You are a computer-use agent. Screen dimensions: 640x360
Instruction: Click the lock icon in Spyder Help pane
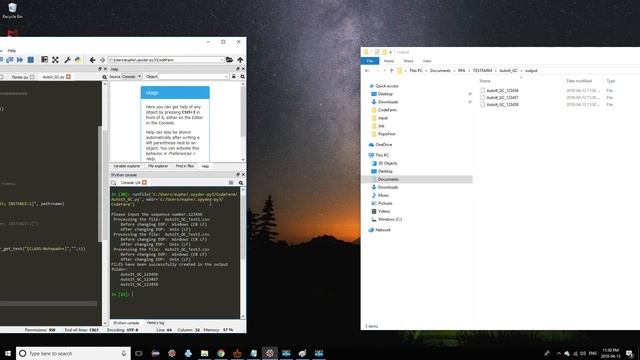point(234,76)
